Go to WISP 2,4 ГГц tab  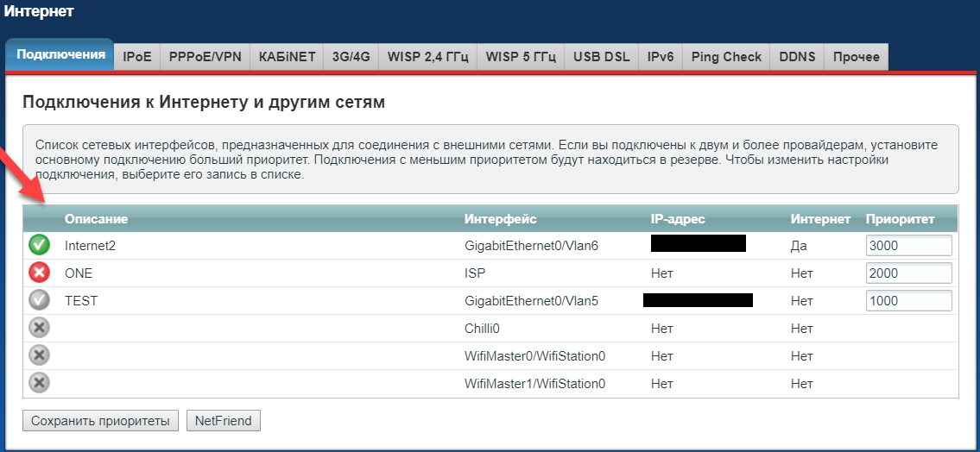[427, 57]
